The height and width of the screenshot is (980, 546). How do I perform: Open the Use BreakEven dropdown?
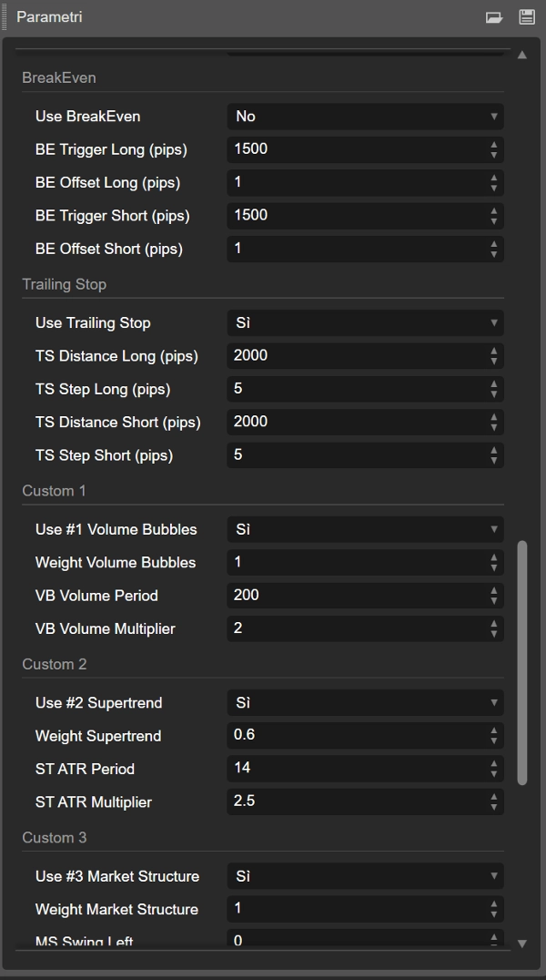tap(365, 117)
